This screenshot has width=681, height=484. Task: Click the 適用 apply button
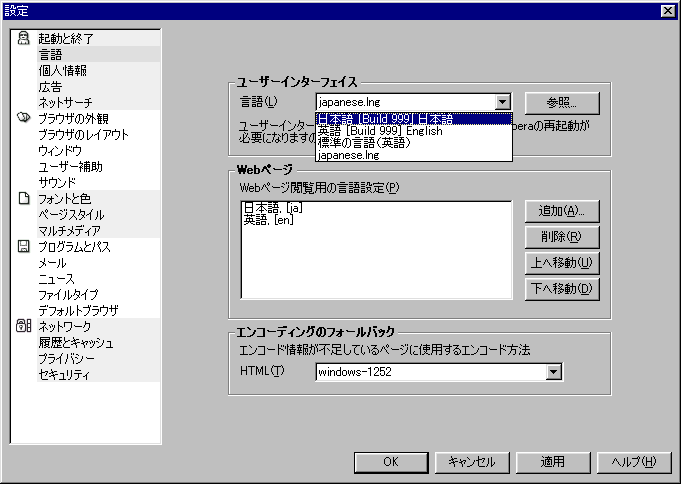553,462
